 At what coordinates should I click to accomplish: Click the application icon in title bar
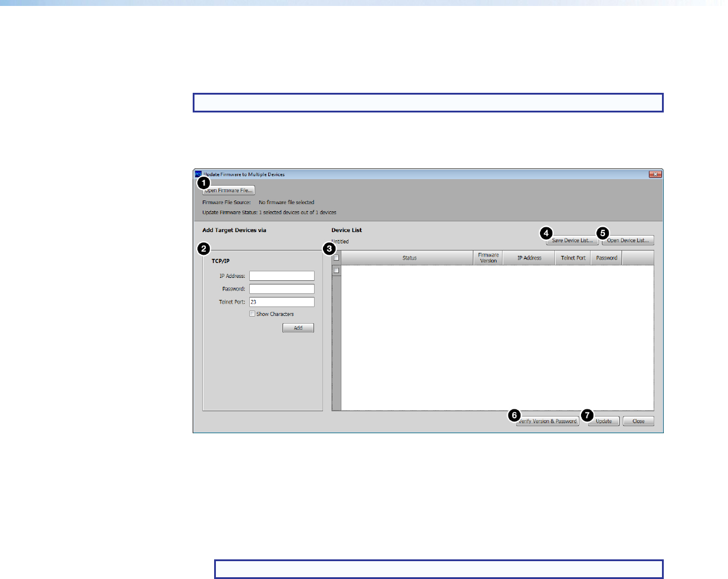tap(199, 174)
